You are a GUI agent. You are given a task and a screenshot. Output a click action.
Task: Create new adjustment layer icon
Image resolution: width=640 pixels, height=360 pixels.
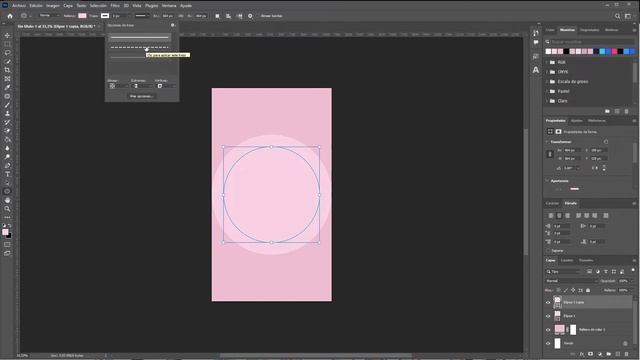(600, 354)
